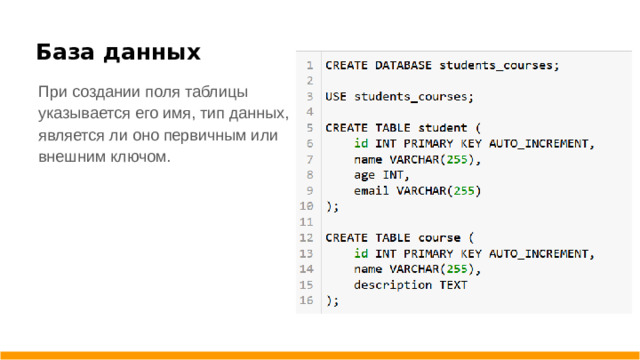Click the description TEXT line
This screenshot has height=360, width=640.
(x=410, y=285)
